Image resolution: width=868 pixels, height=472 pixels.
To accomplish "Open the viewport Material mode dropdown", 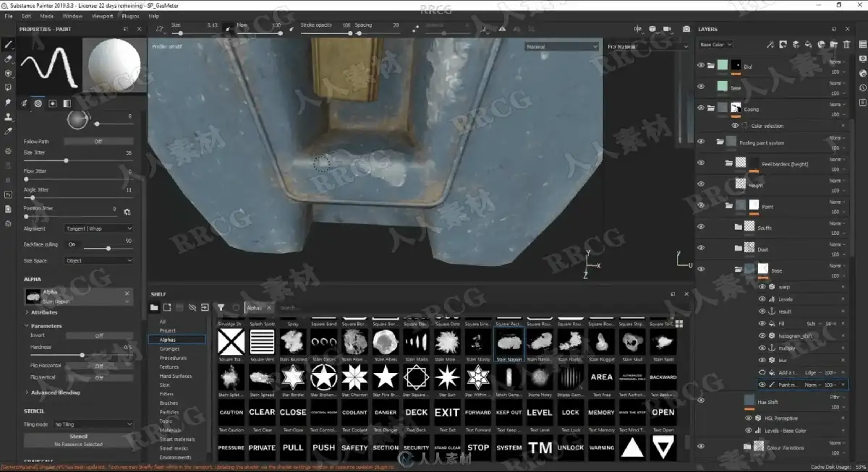I will (562, 47).
